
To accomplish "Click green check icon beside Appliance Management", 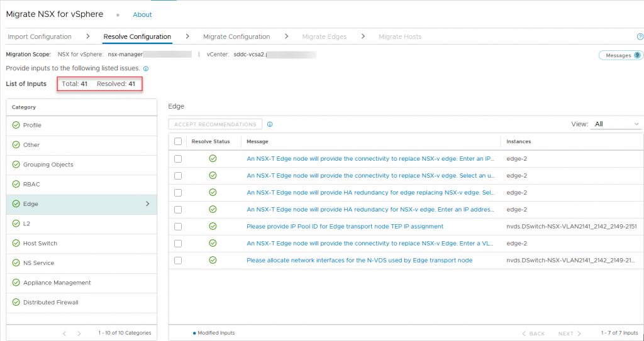I will tap(16, 283).
